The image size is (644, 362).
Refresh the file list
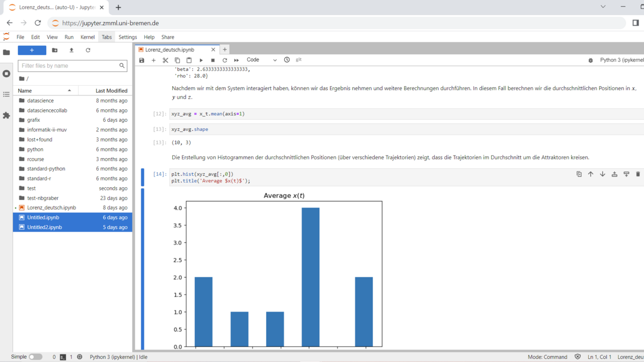[x=88, y=50]
